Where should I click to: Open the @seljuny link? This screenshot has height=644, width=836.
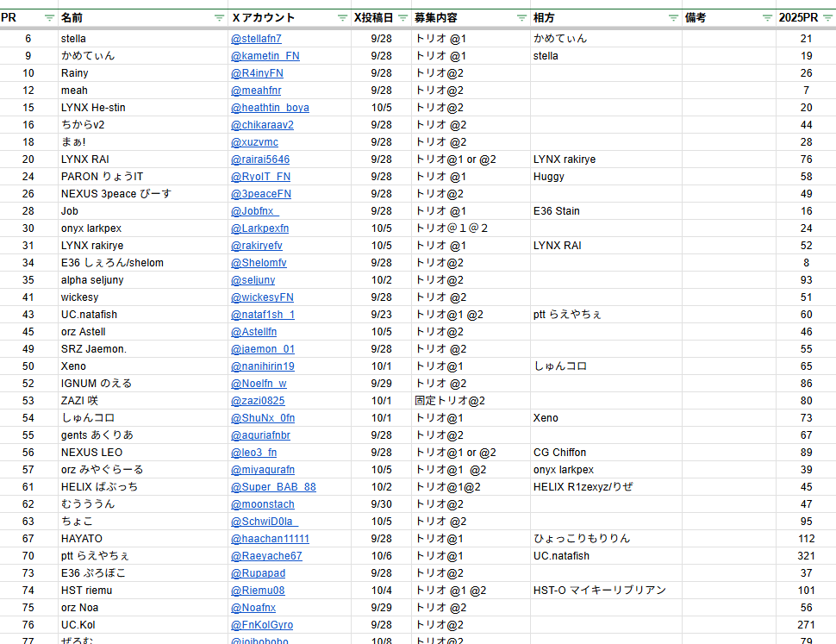coord(253,280)
